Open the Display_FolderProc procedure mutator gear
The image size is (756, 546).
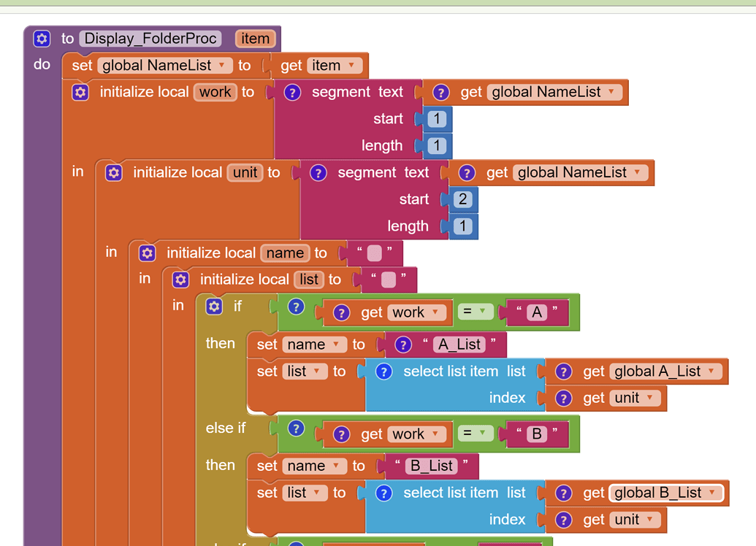(42, 39)
